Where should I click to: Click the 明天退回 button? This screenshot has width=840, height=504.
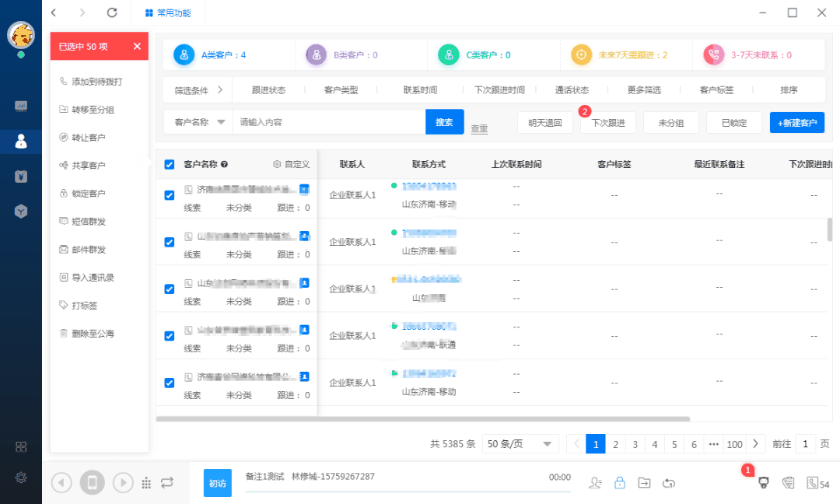click(544, 123)
